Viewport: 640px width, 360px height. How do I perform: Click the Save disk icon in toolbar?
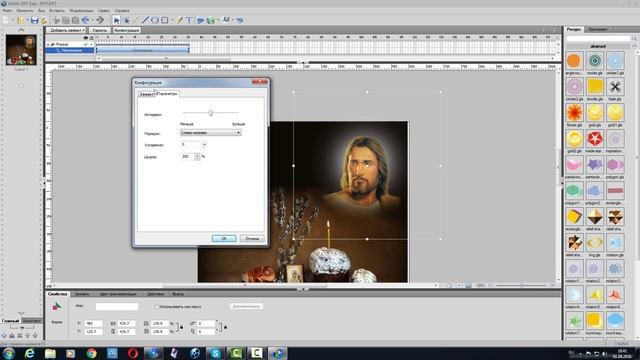point(34,20)
